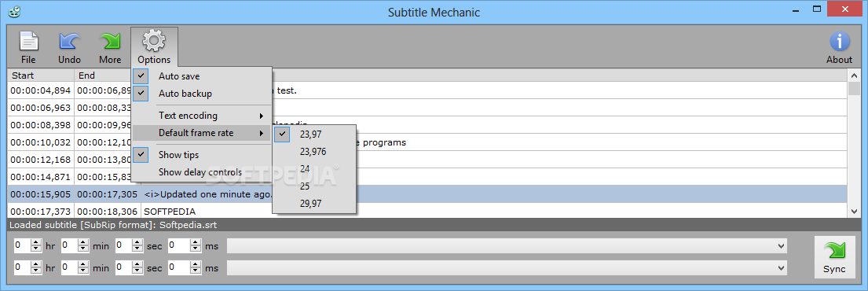This screenshot has height=291, width=868.
Task: Enable Show delay controls option
Action: 202,171
